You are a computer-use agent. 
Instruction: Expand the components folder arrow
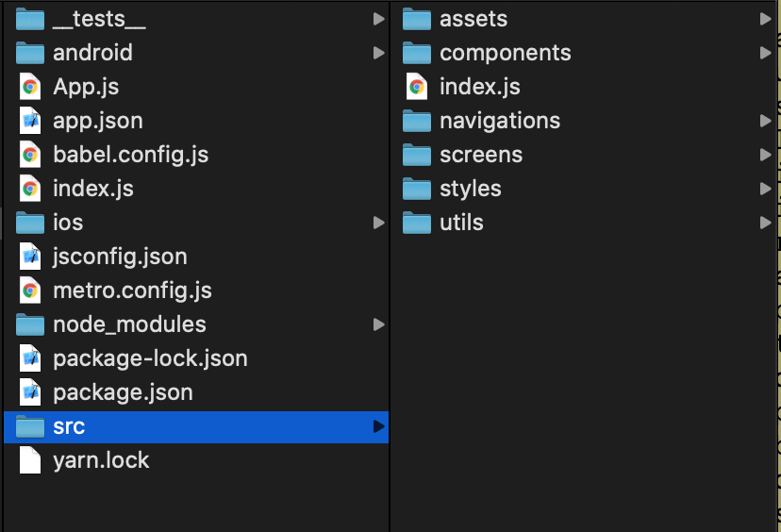pyautogui.click(x=766, y=53)
